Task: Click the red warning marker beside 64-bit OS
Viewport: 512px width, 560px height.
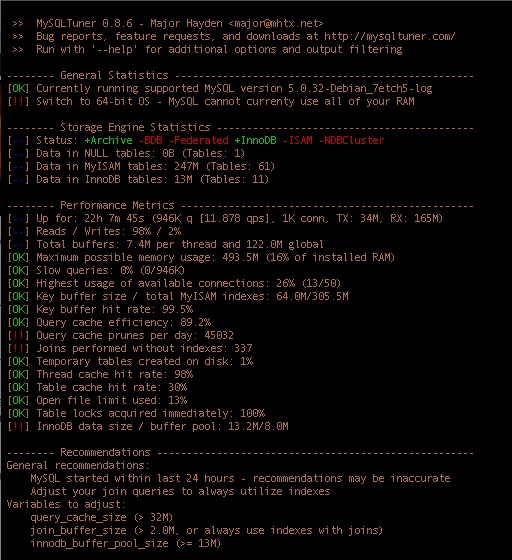Action: (18, 101)
